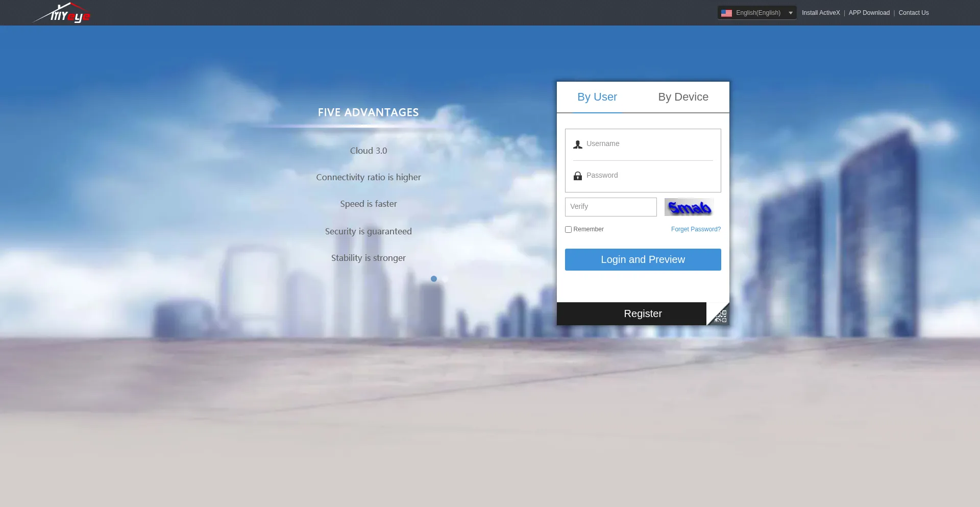Click the Install ActiveX link
The image size is (980, 507).
(820, 13)
